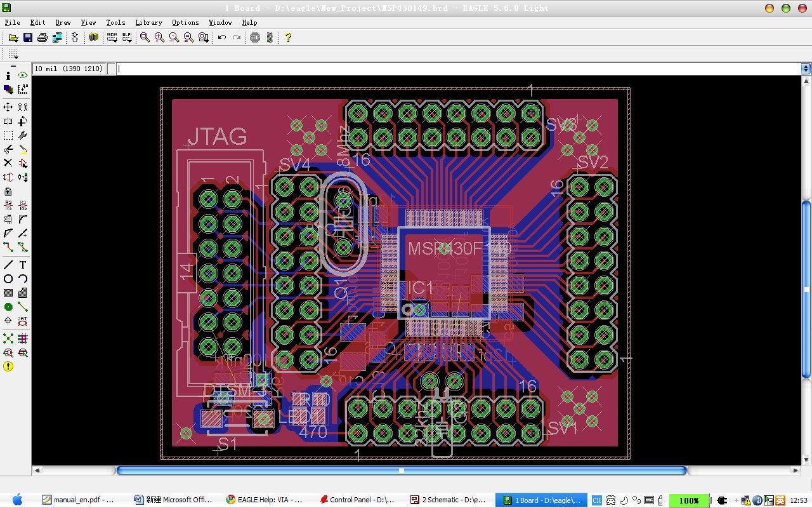Open the SCR script dropdown arrow
Image resolution: width=812 pixels, height=508 pixels.
point(114,41)
